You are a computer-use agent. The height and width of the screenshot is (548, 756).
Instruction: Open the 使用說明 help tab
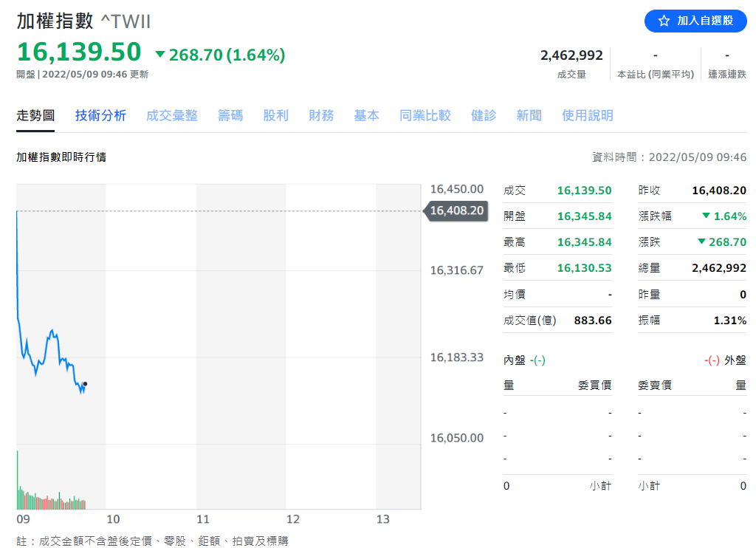[587, 115]
